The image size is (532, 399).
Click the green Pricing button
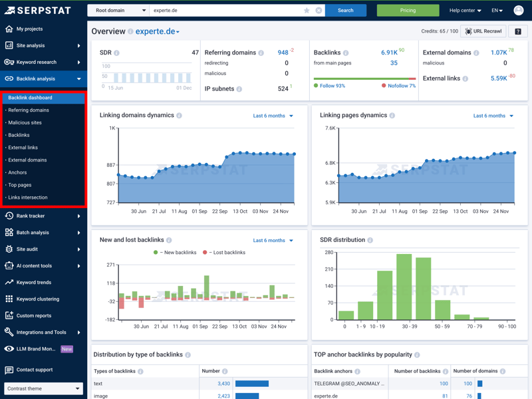pyautogui.click(x=408, y=11)
